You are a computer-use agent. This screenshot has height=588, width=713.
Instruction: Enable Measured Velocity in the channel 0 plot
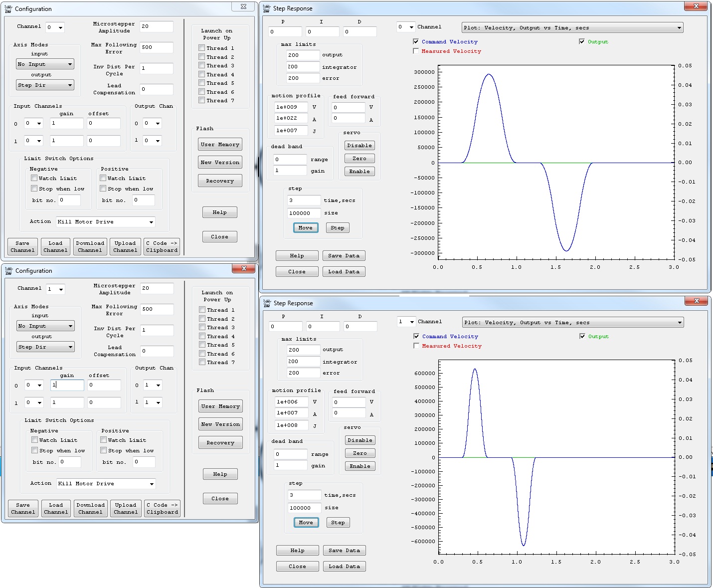tap(416, 51)
